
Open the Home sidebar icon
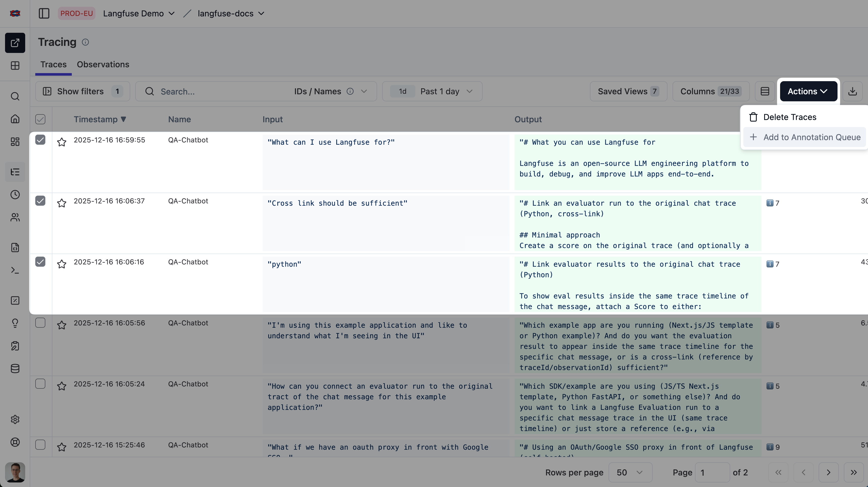pos(15,119)
